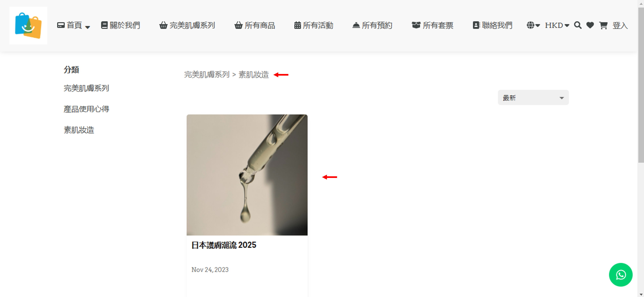Select 素肌妝造 category in sidebar
The width and height of the screenshot is (644, 297).
pyautogui.click(x=79, y=130)
